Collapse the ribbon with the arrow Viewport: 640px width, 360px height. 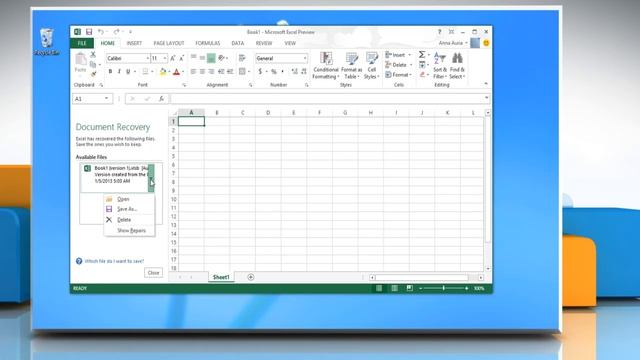point(486,84)
